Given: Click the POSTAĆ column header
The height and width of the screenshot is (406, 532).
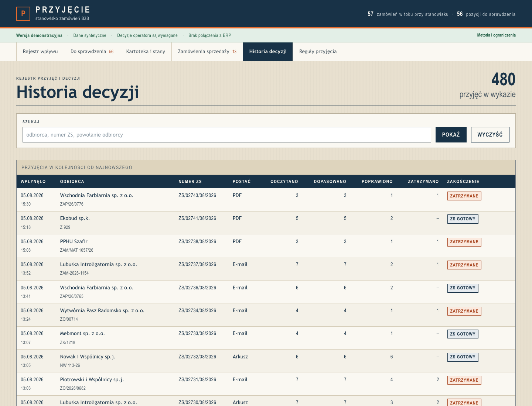Looking at the screenshot, I should [242, 182].
